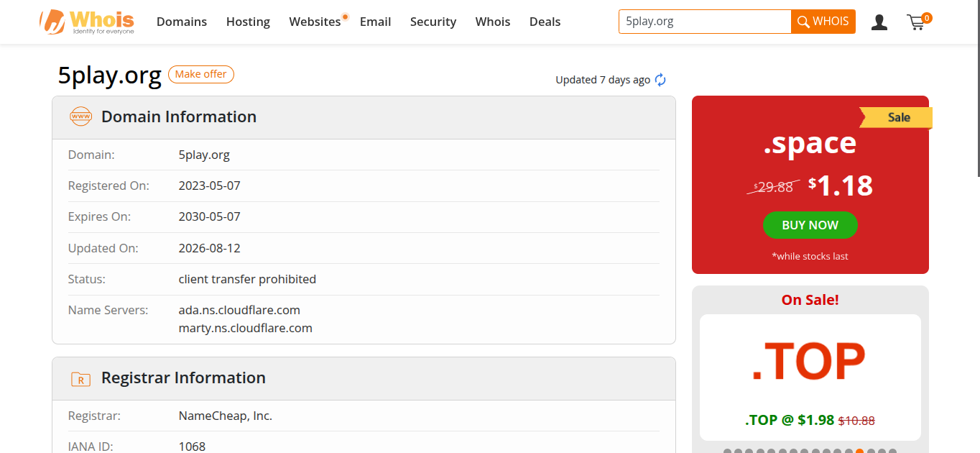The width and height of the screenshot is (980, 453).
Task: Open the Security menu
Action: 433,22
